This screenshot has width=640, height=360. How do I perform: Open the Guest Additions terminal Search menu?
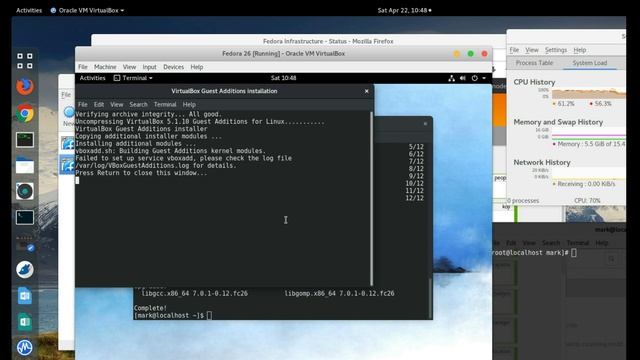138,104
